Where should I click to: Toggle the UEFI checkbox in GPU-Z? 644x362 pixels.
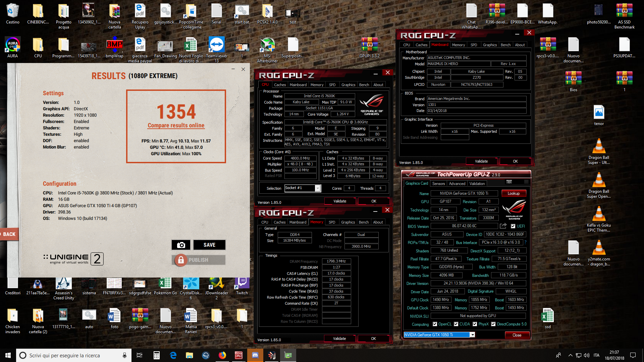point(513,226)
